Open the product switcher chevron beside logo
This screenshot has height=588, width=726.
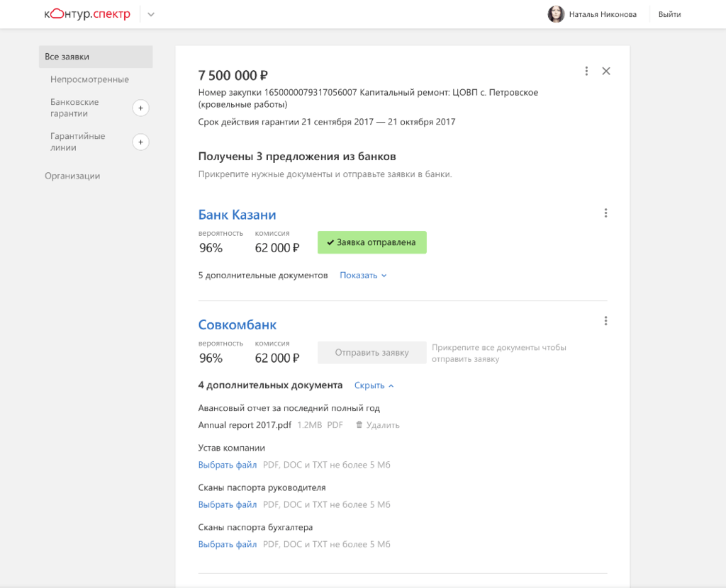151,14
